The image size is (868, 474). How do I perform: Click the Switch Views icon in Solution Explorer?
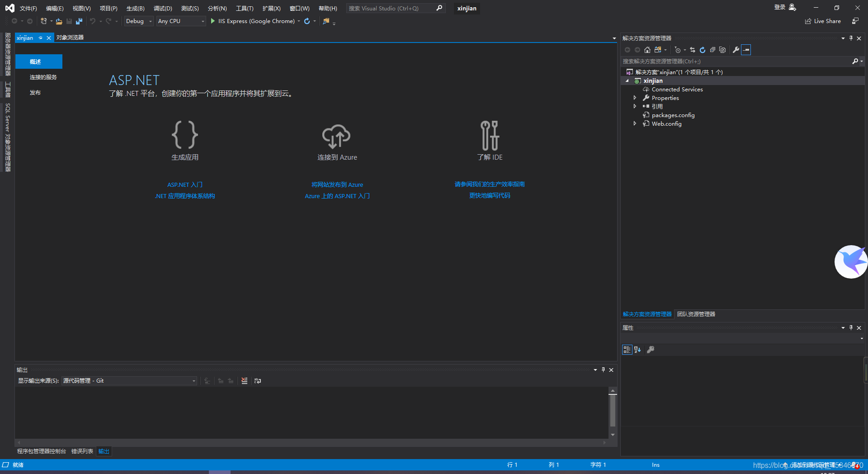click(x=658, y=50)
